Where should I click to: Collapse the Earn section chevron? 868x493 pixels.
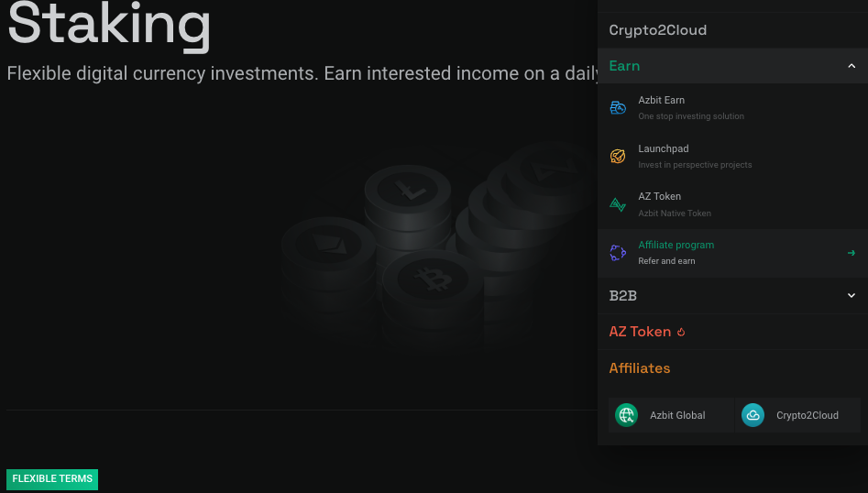click(x=852, y=66)
